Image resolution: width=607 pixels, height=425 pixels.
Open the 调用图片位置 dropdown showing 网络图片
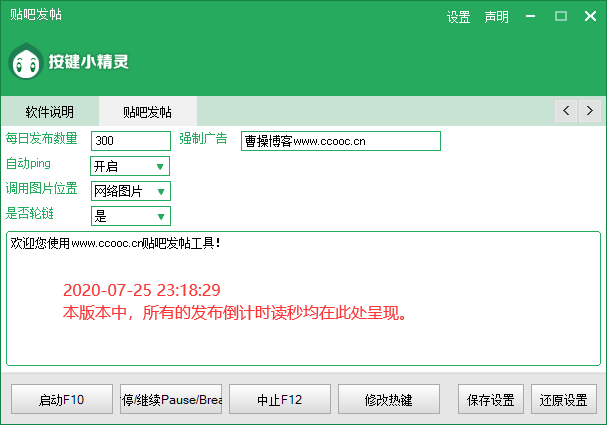pos(131,191)
